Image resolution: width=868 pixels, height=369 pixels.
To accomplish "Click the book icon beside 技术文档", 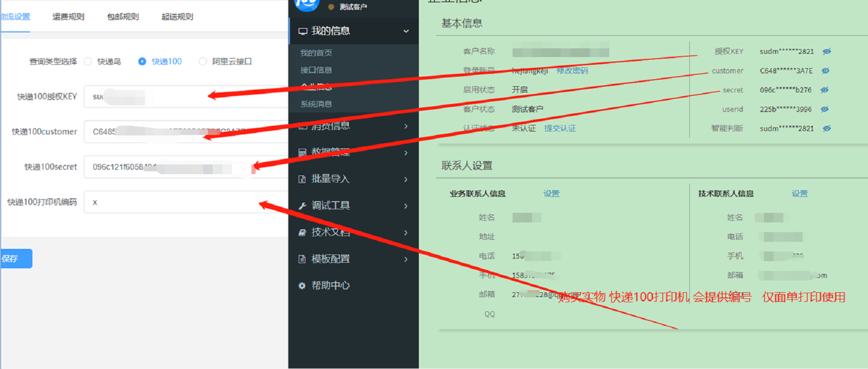I will click(302, 233).
